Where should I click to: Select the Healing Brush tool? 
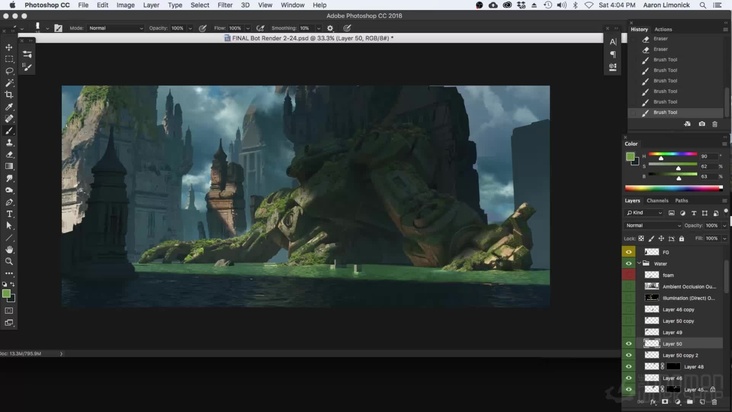pos(9,119)
